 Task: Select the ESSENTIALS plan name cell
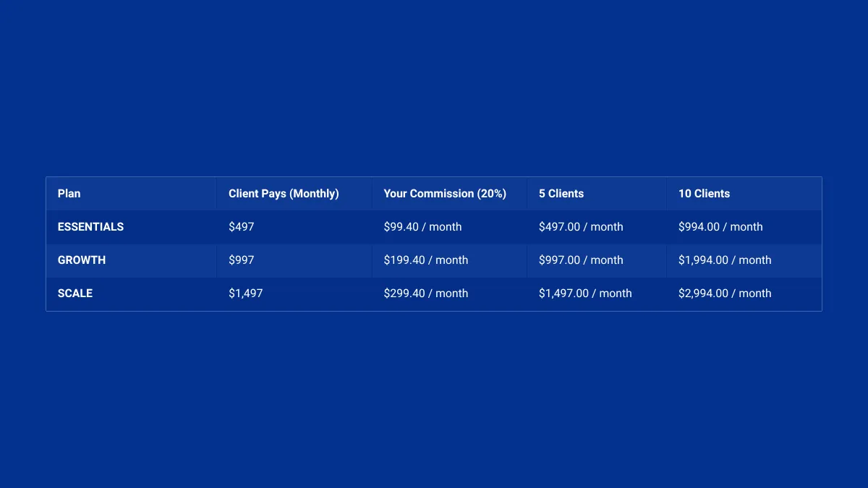point(131,227)
